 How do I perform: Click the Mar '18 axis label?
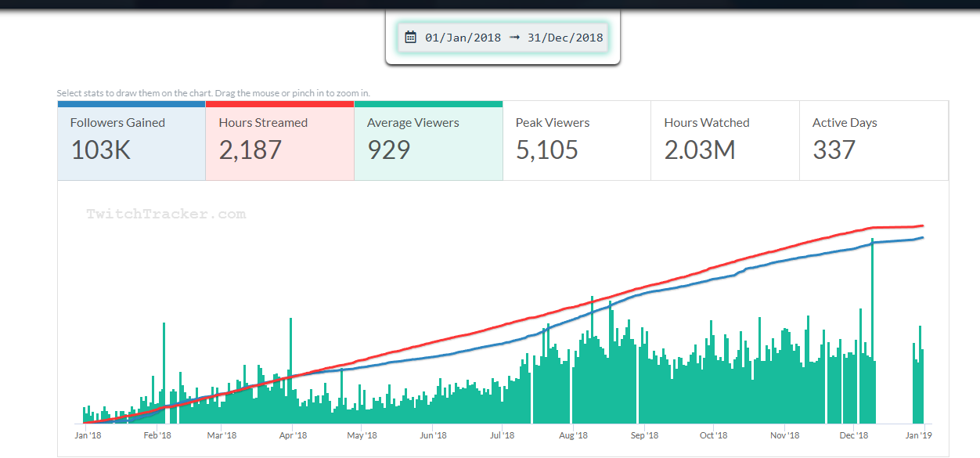pos(222,435)
